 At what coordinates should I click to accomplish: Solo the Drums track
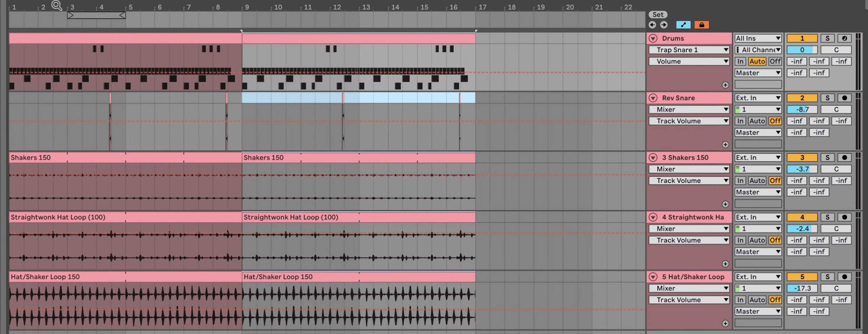click(x=828, y=38)
